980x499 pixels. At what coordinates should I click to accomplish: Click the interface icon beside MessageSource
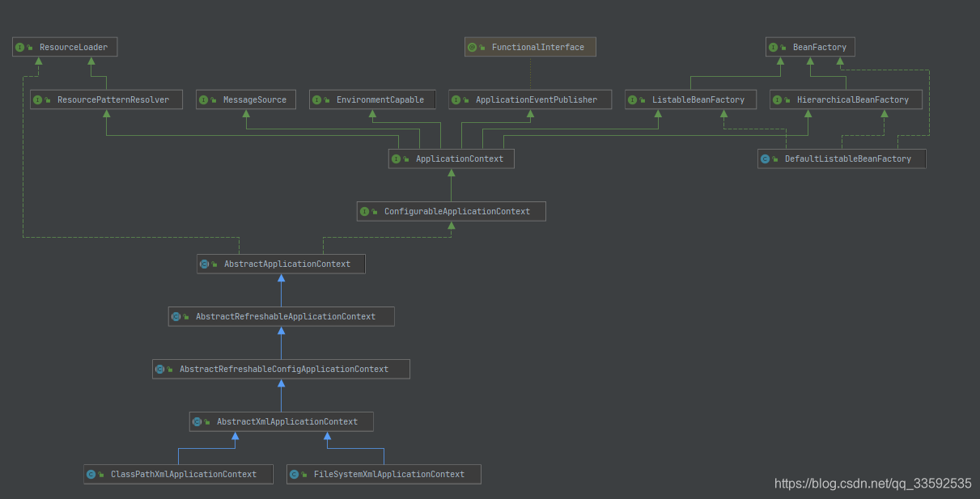tap(204, 99)
